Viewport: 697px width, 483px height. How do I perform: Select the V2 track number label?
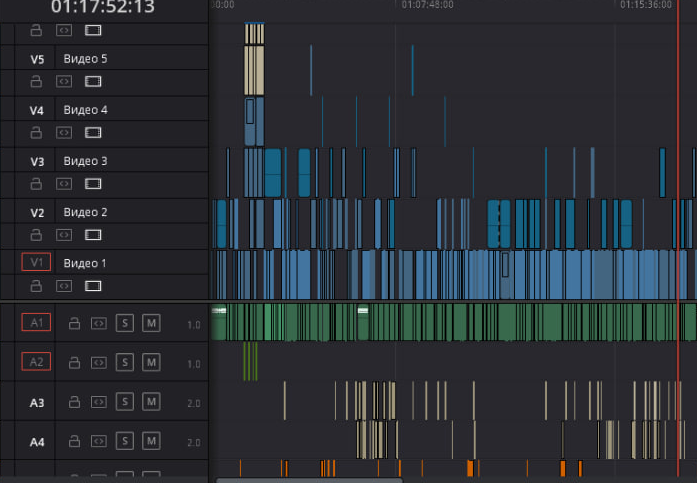tap(37, 213)
